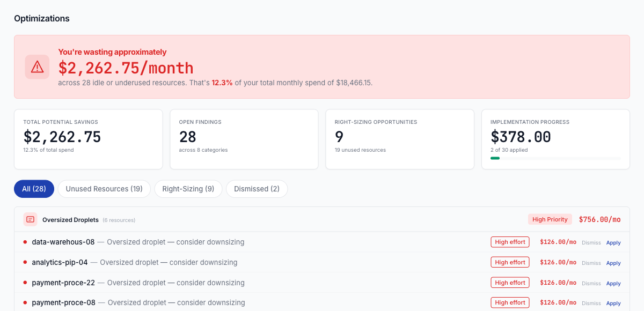Toggle the Dismissed (2) filter
Viewport: 644px width, 311px height.
tap(257, 189)
